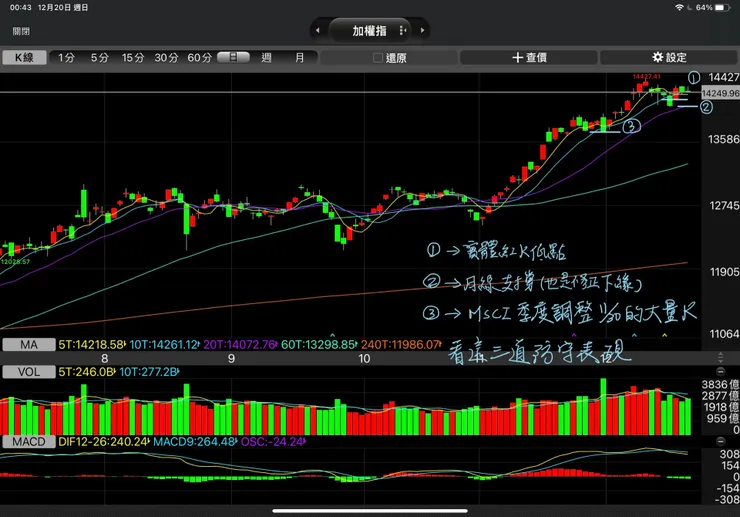Select the 60分 interval tab

(200, 58)
